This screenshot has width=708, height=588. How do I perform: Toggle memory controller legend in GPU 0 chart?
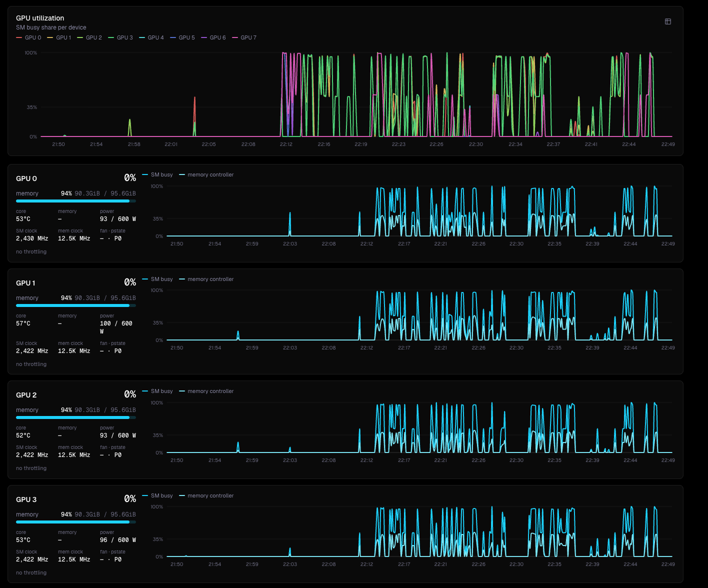point(206,174)
